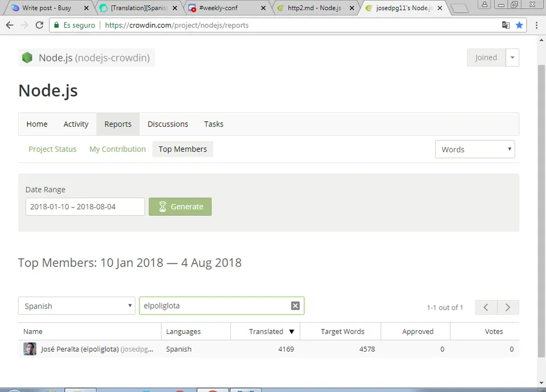Go to previous results page arrow
546x392 pixels.
click(486, 307)
